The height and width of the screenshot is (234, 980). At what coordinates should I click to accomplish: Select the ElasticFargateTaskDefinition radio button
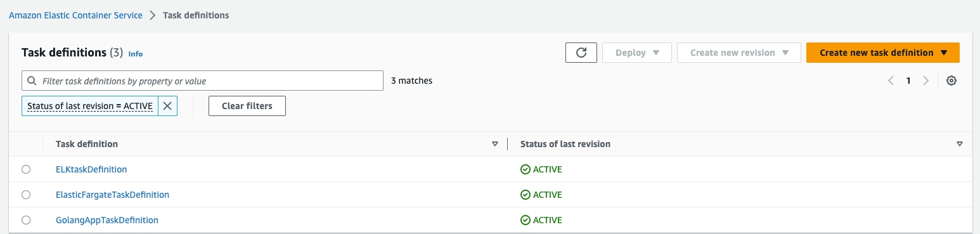tap(26, 195)
